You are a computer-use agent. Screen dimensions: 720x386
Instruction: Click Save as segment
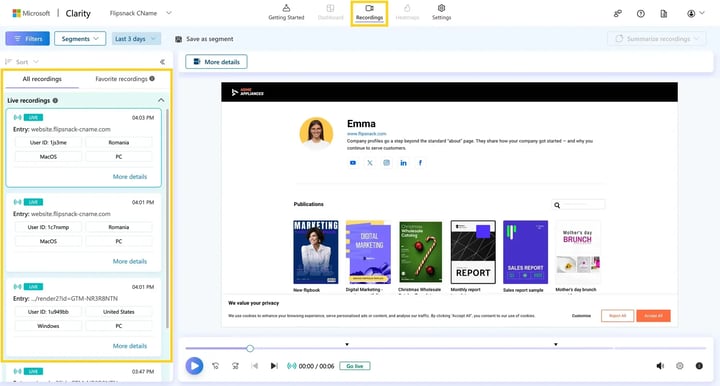tap(204, 39)
